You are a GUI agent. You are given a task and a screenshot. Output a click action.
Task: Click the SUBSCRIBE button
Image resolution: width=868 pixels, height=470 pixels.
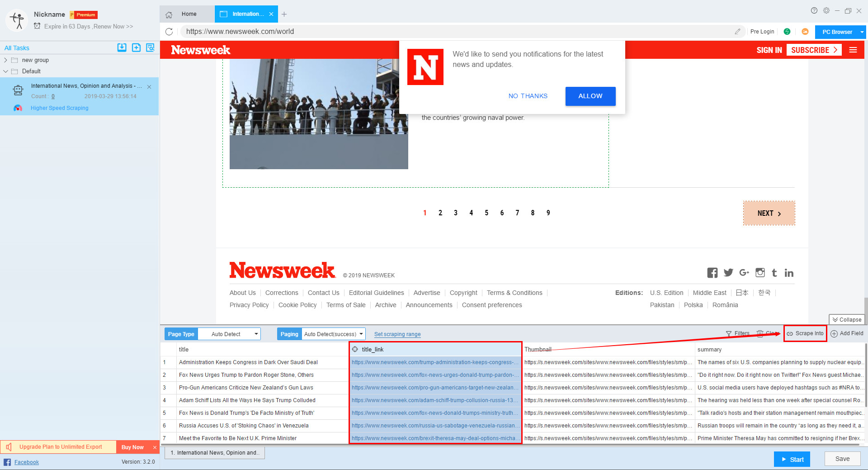click(x=814, y=50)
